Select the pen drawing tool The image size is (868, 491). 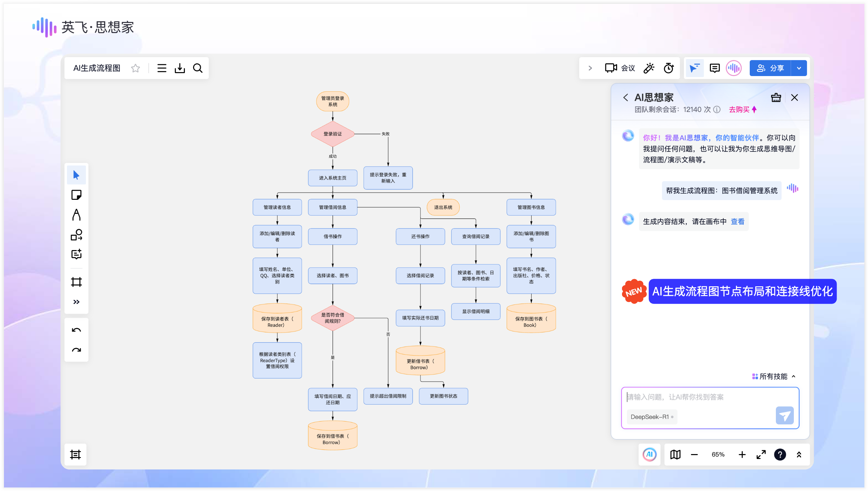[x=76, y=215]
